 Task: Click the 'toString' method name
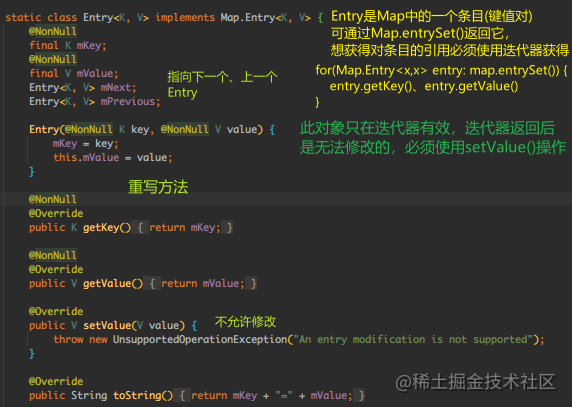click(x=137, y=396)
